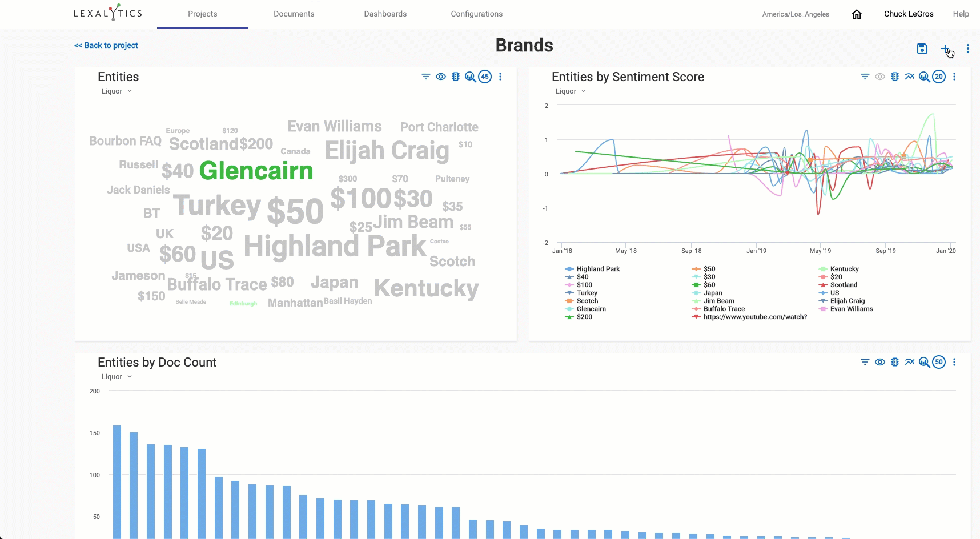980x539 pixels.
Task: Toggle Buffalo Trace series in legend
Action: 718,309
